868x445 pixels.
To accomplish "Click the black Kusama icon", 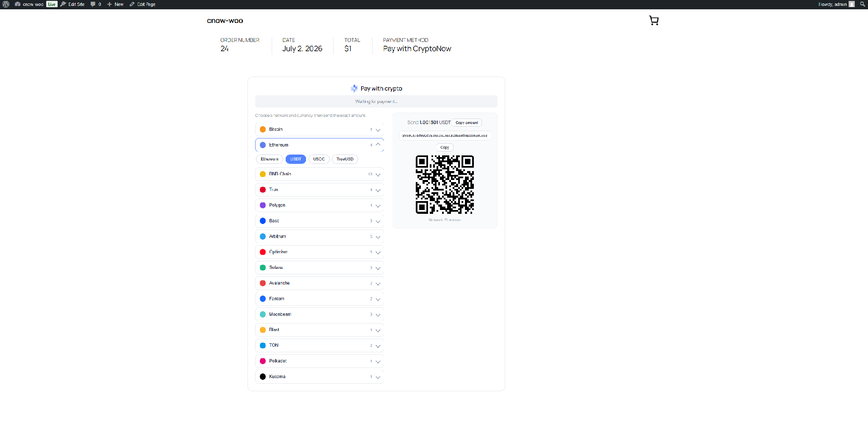I will point(263,377).
